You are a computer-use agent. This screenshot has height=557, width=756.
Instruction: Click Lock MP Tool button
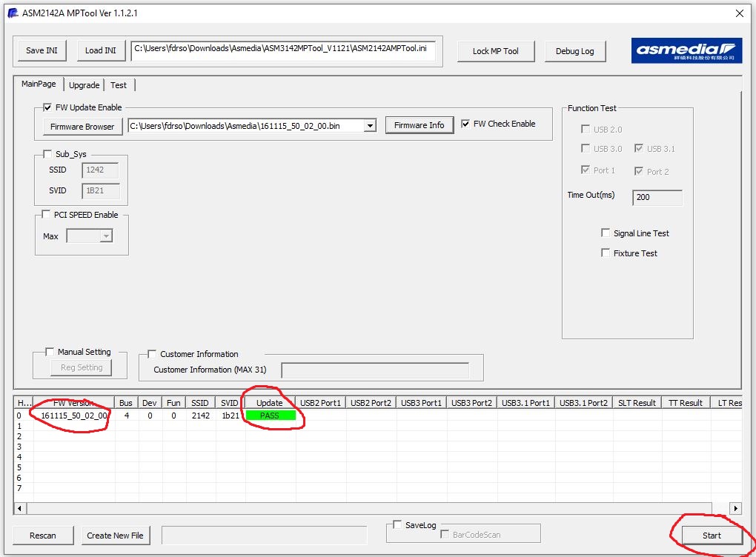coord(496,51)
